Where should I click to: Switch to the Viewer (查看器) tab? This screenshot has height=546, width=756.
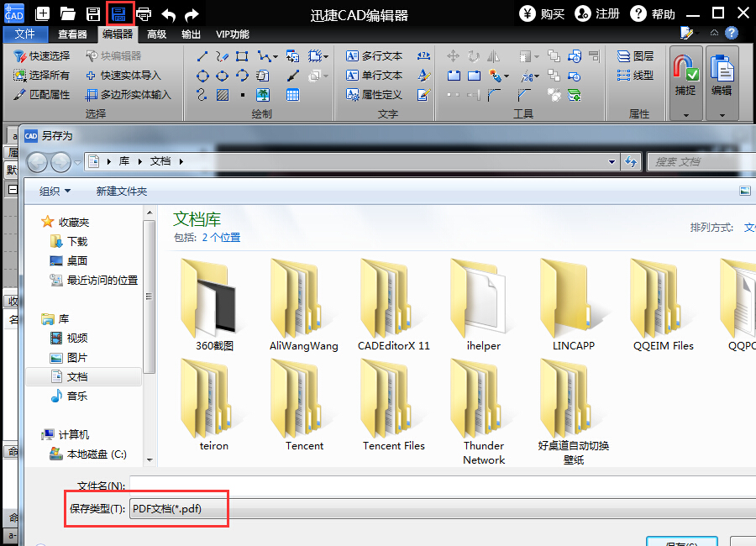[72, 34]
